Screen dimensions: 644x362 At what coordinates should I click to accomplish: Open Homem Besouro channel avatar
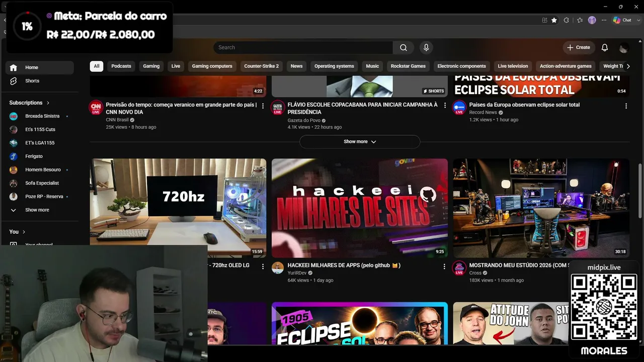14,170
